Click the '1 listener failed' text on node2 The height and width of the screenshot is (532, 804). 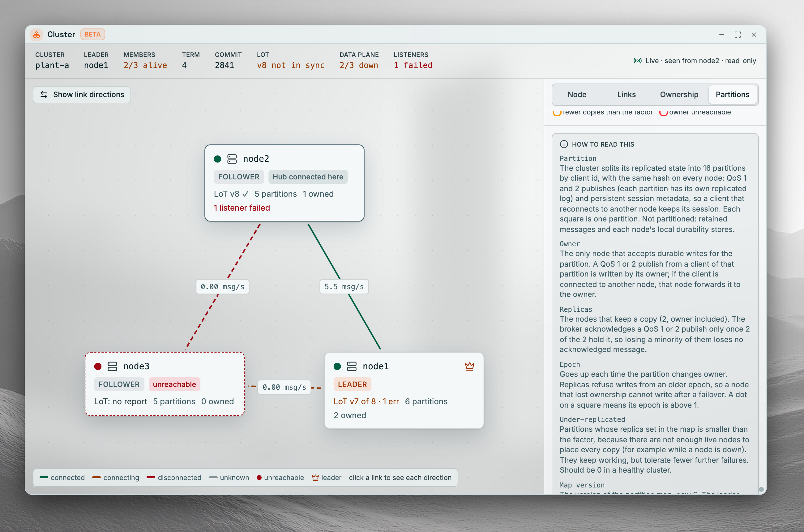(x=242, y=208)
